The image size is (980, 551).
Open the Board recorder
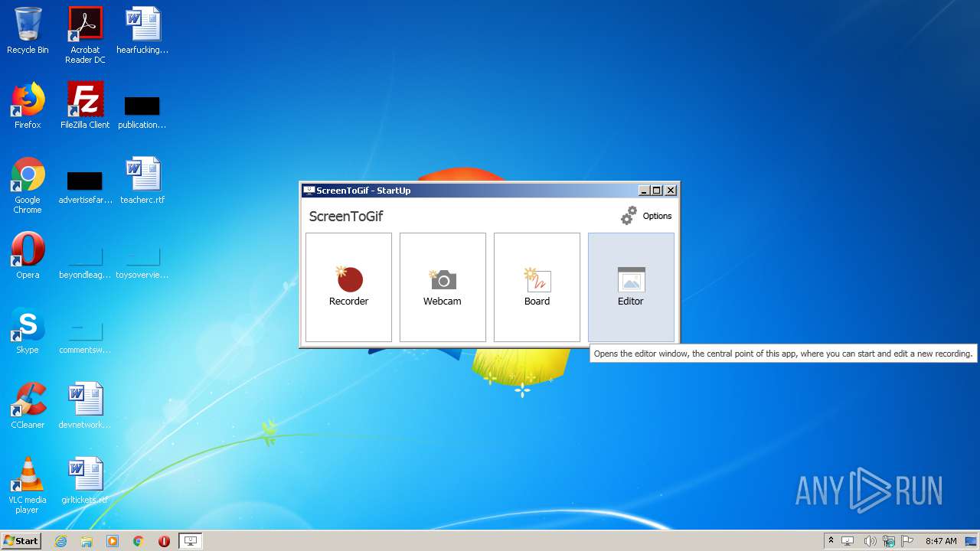537,287
